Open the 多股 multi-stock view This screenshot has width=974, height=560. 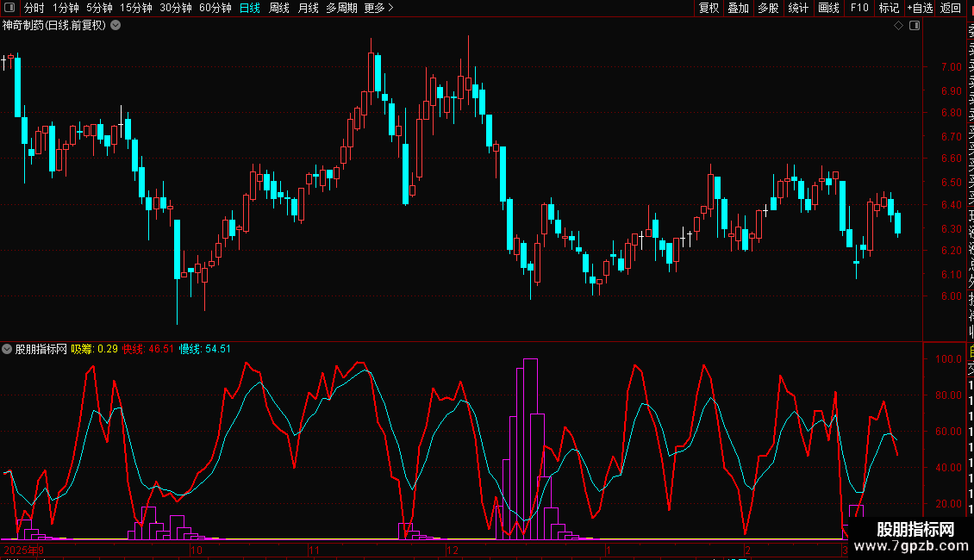click(x=768, y=8)
